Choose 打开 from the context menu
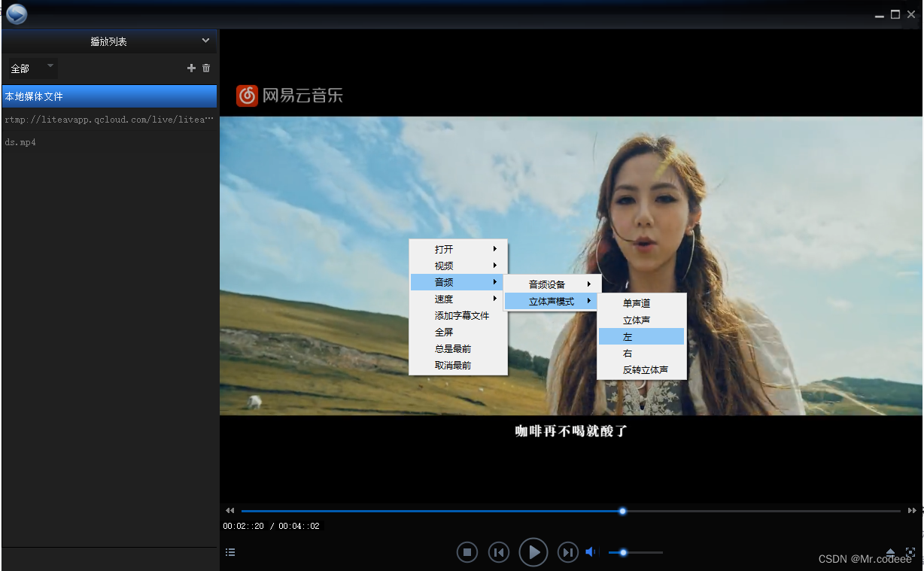Screen dimensions: 924x571 coord(442,249)
